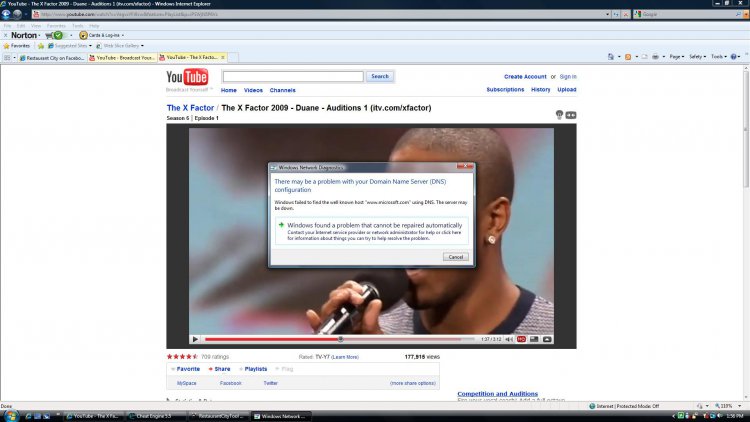This screenshot has height=422, width=750.
Task: Click Cancel in Network Diagnostics dialog
Action: tap(455, 257)
